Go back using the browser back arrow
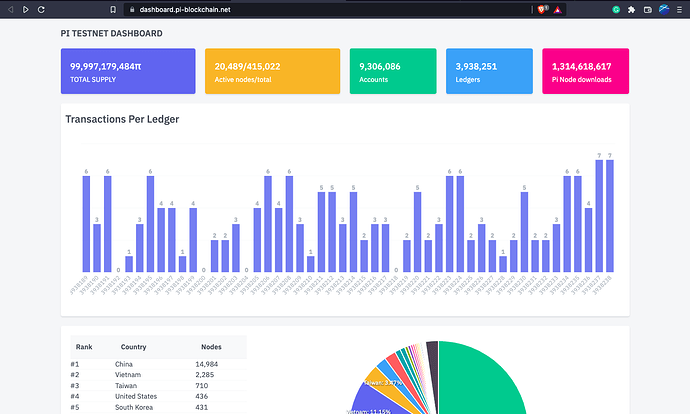690x414 pixels. (10, 9)
